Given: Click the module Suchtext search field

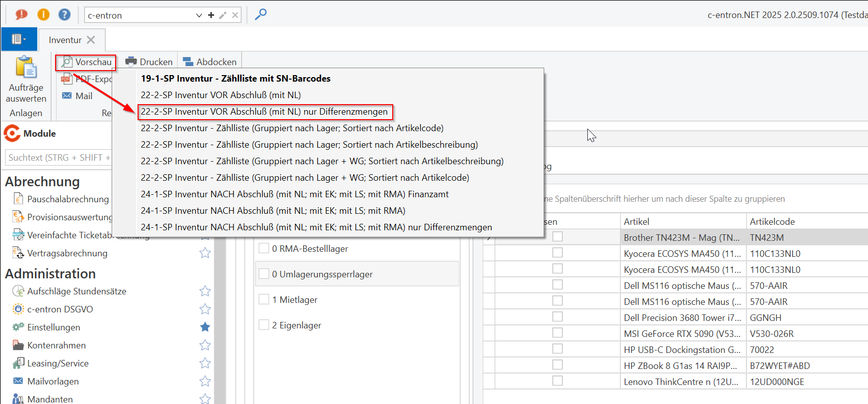Looking at the screenshot, I should [x=58, y=158].
